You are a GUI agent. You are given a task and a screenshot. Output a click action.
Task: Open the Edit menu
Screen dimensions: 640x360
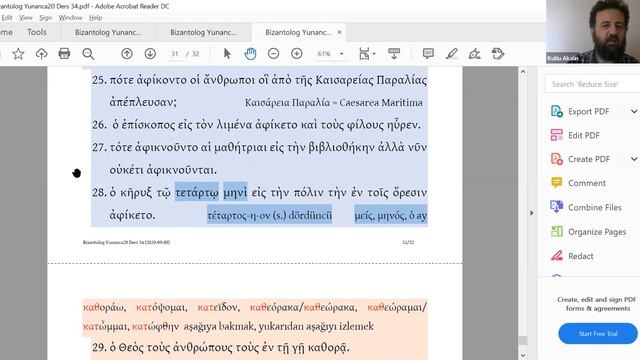[x=7, y=18]
